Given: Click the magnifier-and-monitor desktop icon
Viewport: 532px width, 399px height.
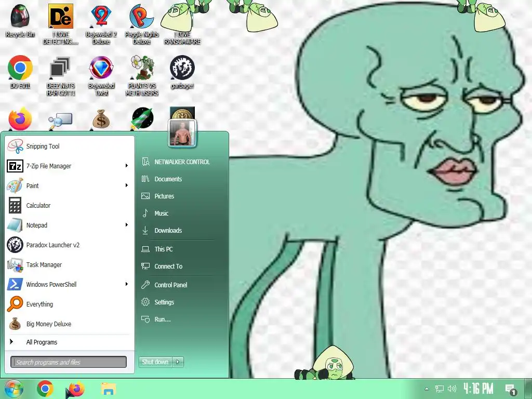Looking at the screenshot, I should (x=60, y=121).
